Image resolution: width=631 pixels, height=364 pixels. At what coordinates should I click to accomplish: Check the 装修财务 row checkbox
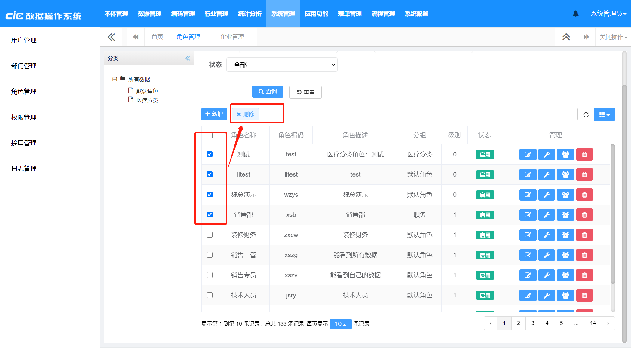[x=210, y=235]
